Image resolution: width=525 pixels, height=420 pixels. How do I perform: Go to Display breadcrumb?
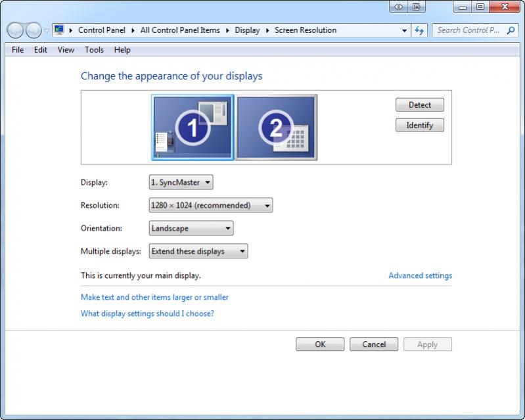point(247,30)
